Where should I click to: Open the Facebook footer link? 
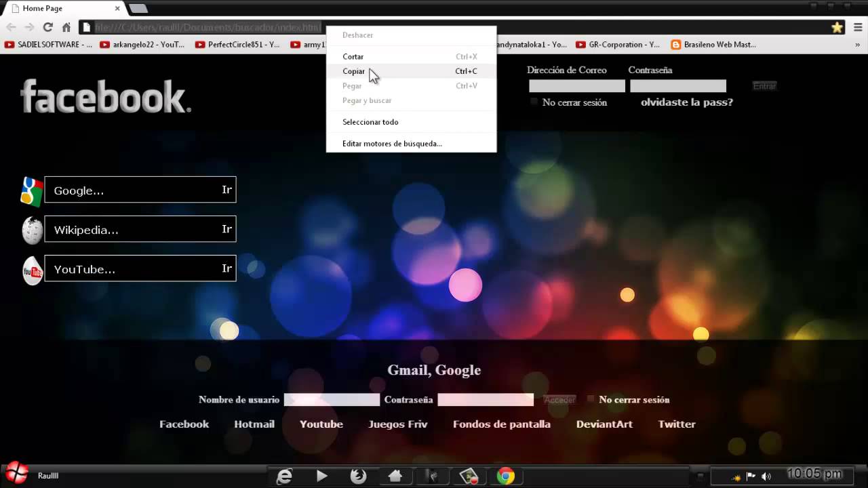[x=184, y=424]
